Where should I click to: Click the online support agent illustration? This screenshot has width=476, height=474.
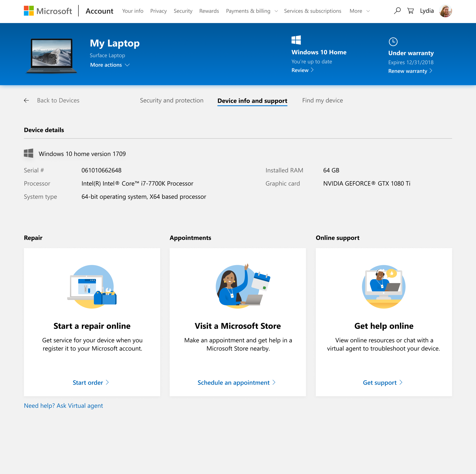tap(384, 287)
